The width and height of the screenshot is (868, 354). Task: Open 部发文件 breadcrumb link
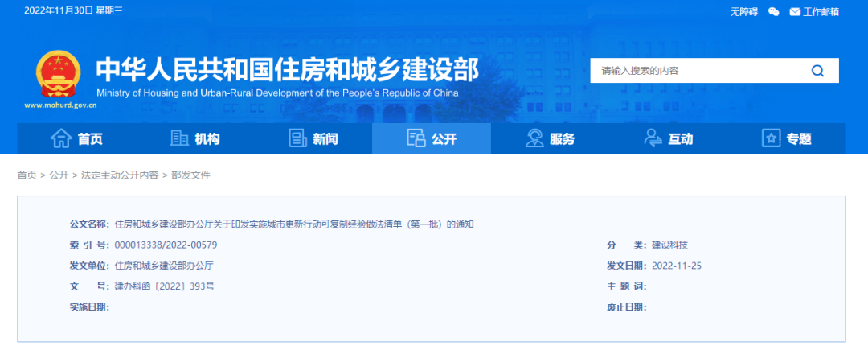[191, 175]
